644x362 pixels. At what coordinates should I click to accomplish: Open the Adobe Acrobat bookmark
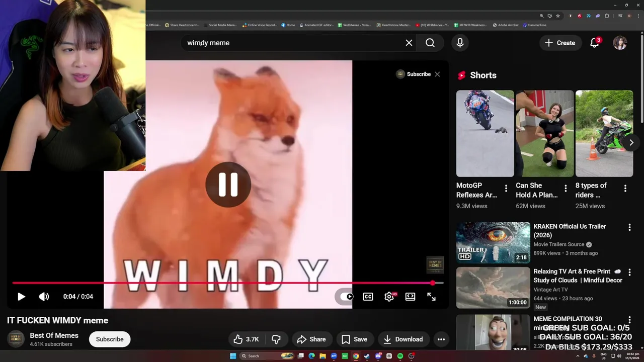click(x=506, y=25)
